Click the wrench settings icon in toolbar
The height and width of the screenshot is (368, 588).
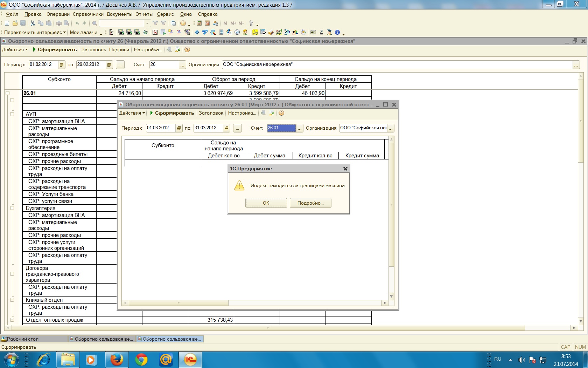tap(251, 23)
